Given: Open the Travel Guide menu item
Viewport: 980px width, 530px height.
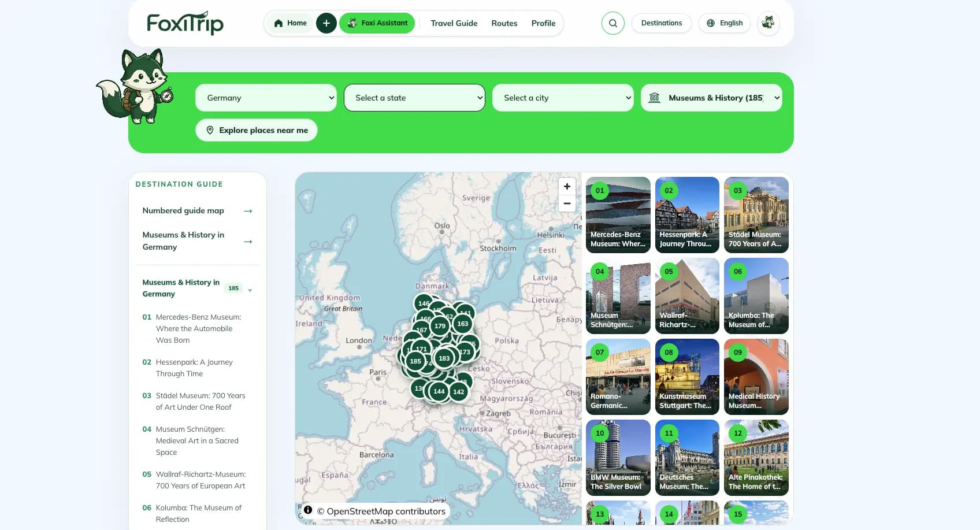Looking at the screenshot, I should (x=454, y=23).
